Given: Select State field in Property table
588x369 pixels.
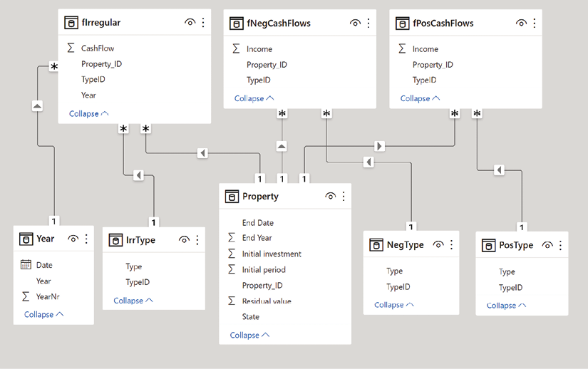Looking at the screenshot, I should tap(250, 316).
